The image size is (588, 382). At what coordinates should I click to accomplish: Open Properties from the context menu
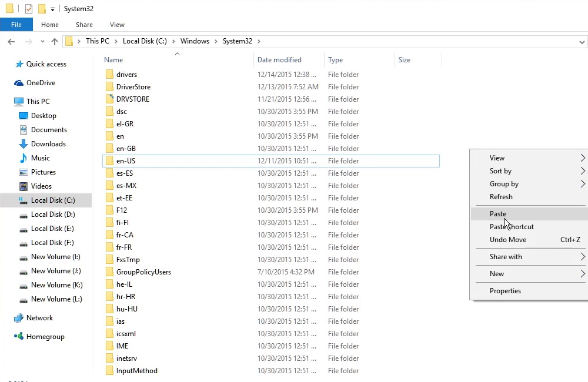529,291
